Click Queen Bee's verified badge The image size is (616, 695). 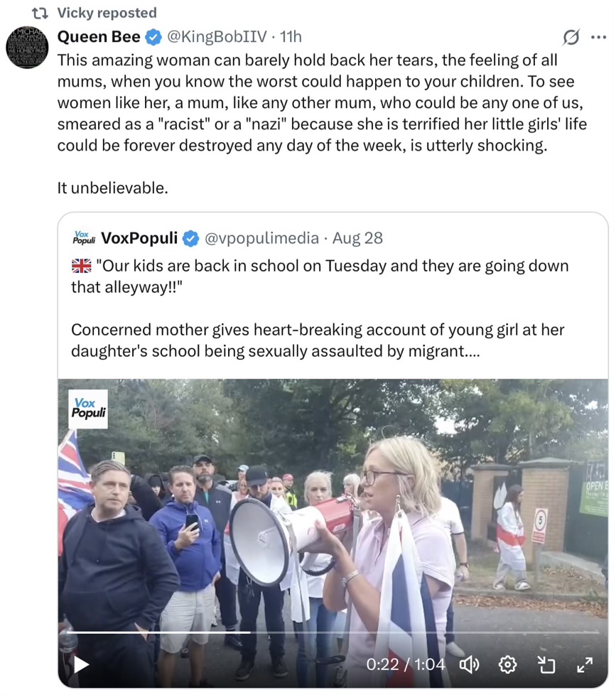coord(153,37)
